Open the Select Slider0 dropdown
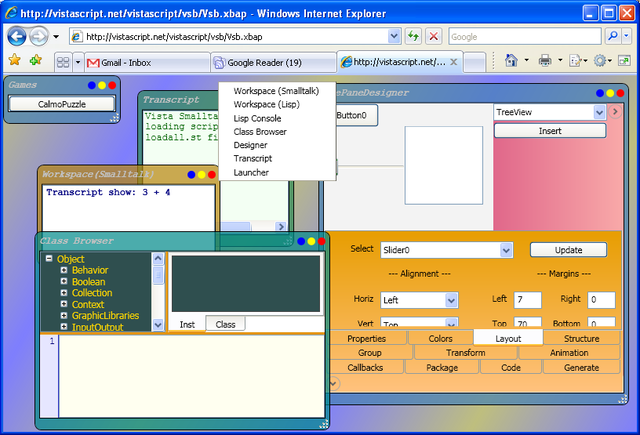The image size is (640, 435). coord(506,250)
